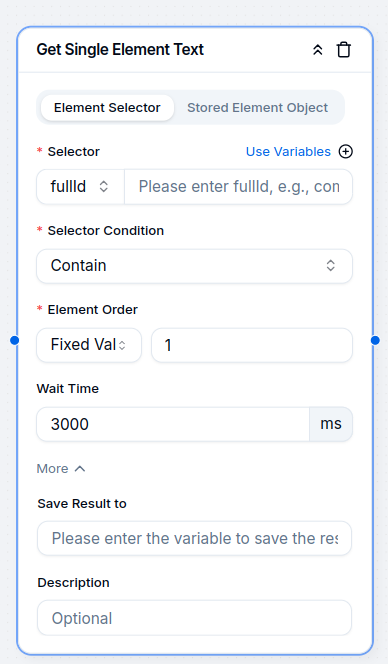Focus the Selector fullId input field
Screen dimensions: 388x664
click(238, 187)
